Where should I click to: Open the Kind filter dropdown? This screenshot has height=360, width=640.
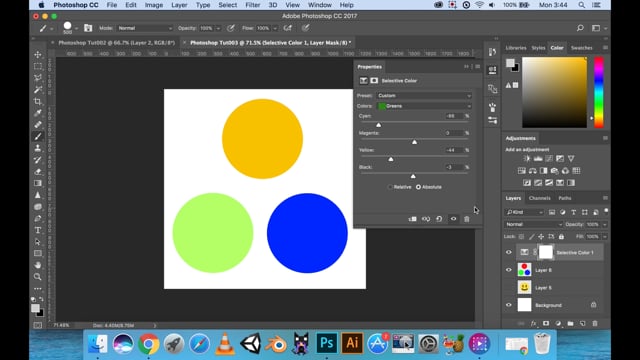(524, 212)
